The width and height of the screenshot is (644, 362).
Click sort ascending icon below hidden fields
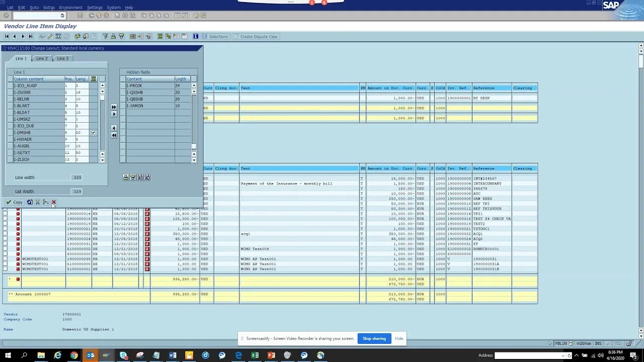point(126,177)
